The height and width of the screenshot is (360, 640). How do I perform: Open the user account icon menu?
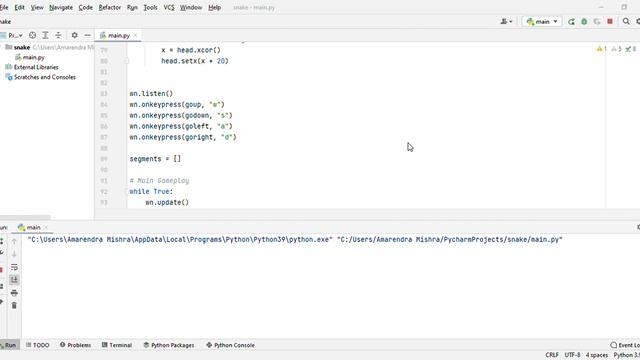pos(507,22)
